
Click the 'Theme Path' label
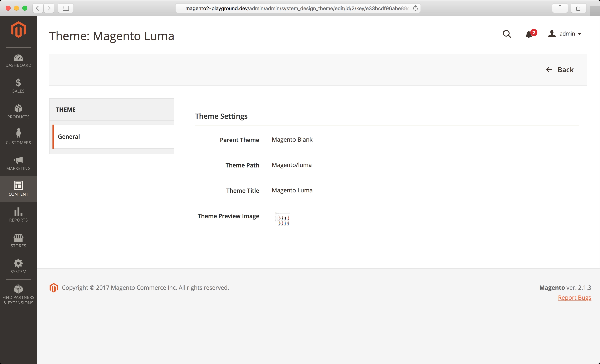coord(242,165)
